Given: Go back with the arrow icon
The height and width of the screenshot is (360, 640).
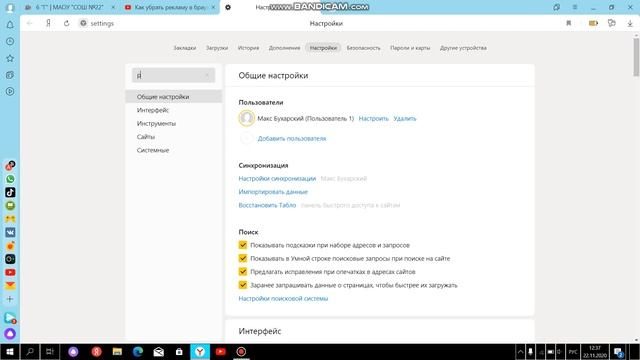Looking at the screenshot, I should (30, 24).
